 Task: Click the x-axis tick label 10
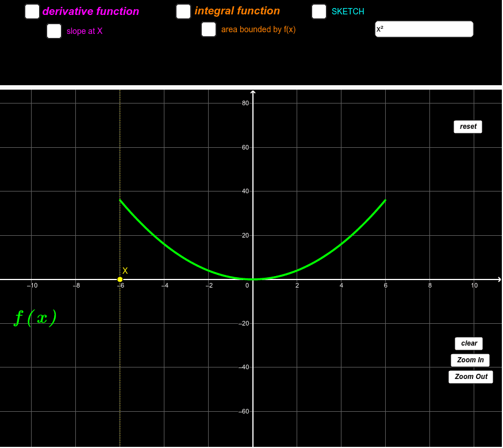coord(474,285)
